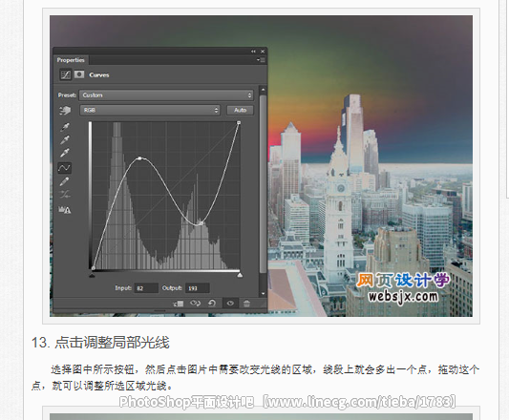Click the Curves label text
Screen dimensions: 509x420
pyautogui.click(x=99, y=75)
